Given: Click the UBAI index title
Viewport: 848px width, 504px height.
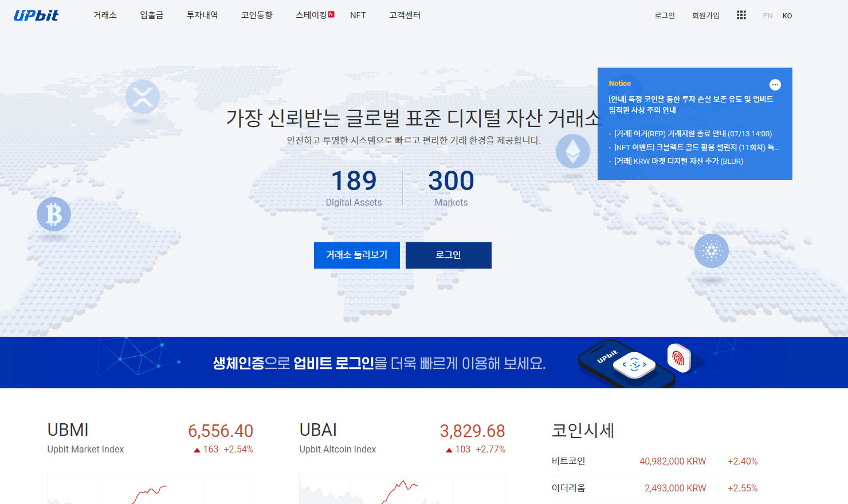Looking at the screenshot, I should point(318,430).
